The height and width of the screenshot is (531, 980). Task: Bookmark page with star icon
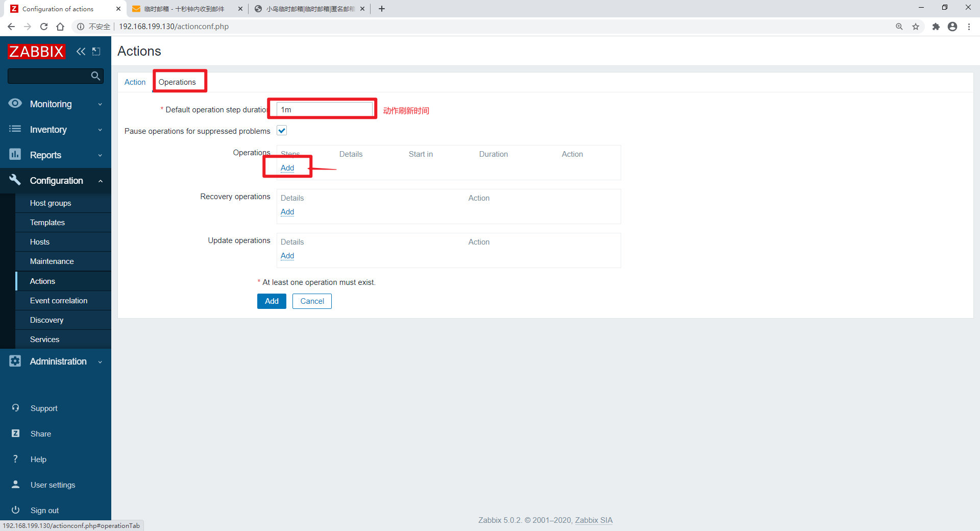point(916,27)
